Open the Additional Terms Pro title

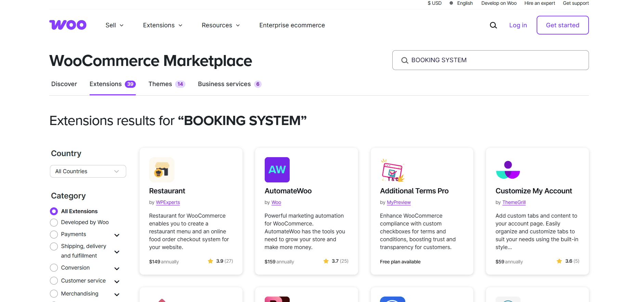(414, 191)
